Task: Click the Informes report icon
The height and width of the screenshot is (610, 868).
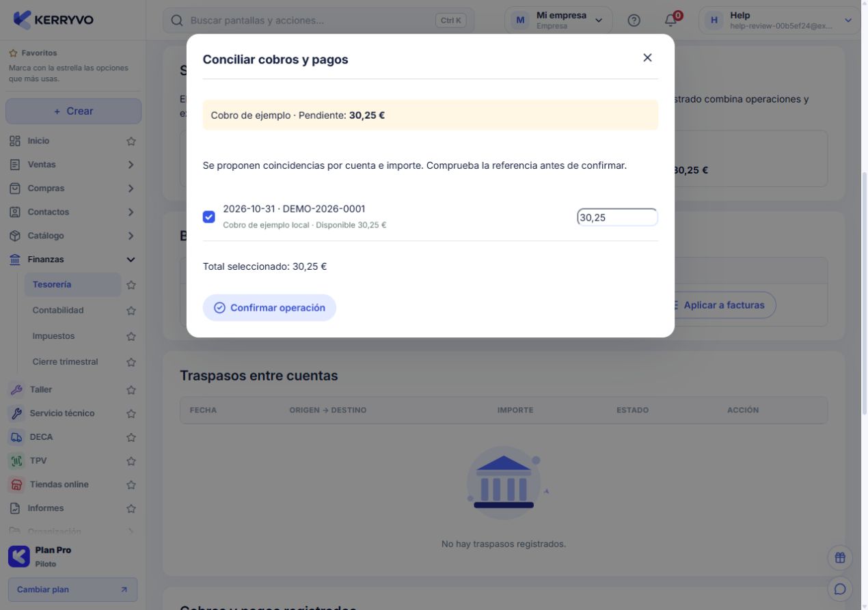Action: coord(15,508)
